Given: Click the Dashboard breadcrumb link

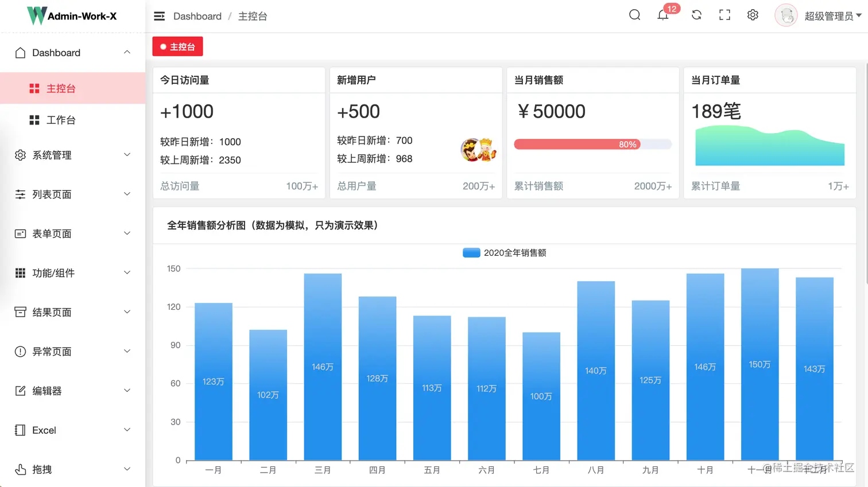Looking at the screenshot, I should 197,16.
